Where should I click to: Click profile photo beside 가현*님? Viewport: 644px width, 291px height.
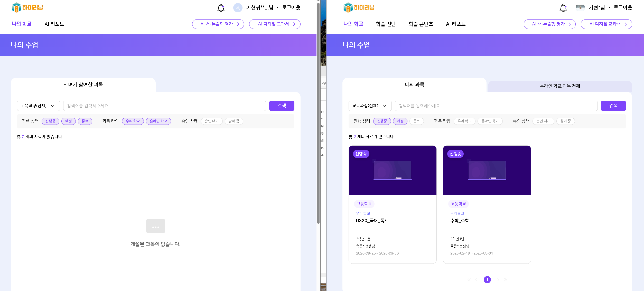point(580,8)
